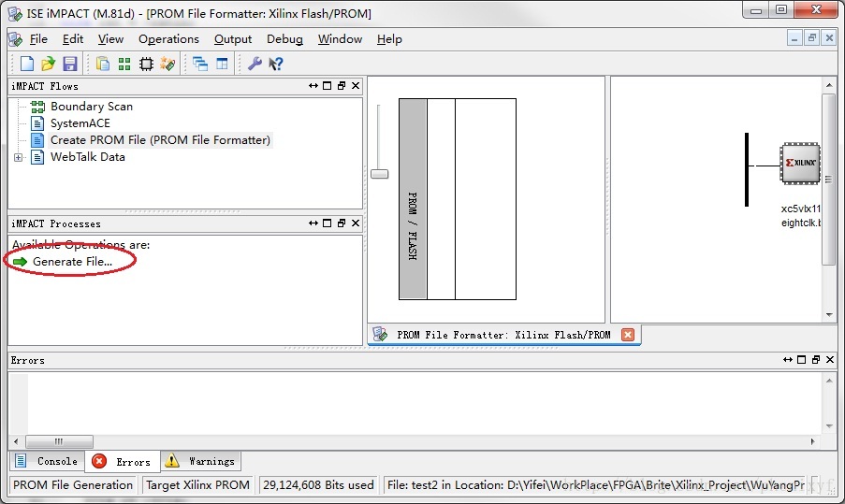Float the Errors panel
Screen dimensions: 845x504
coord(815,359)
